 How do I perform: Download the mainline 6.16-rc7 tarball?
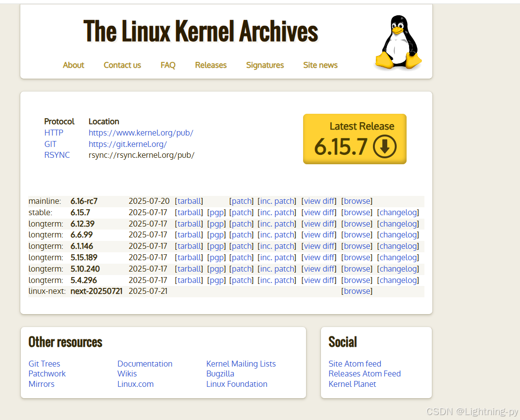[x=189, y=201]
